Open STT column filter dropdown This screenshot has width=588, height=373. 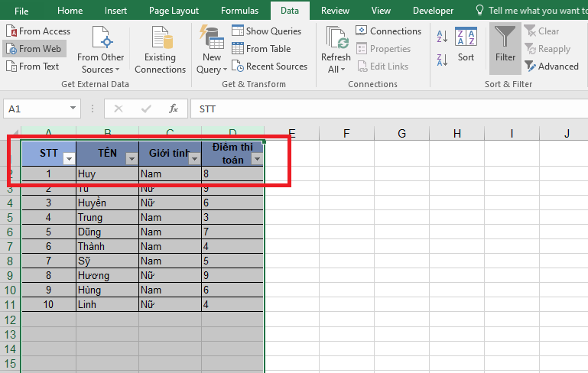[x=69, y=159]
